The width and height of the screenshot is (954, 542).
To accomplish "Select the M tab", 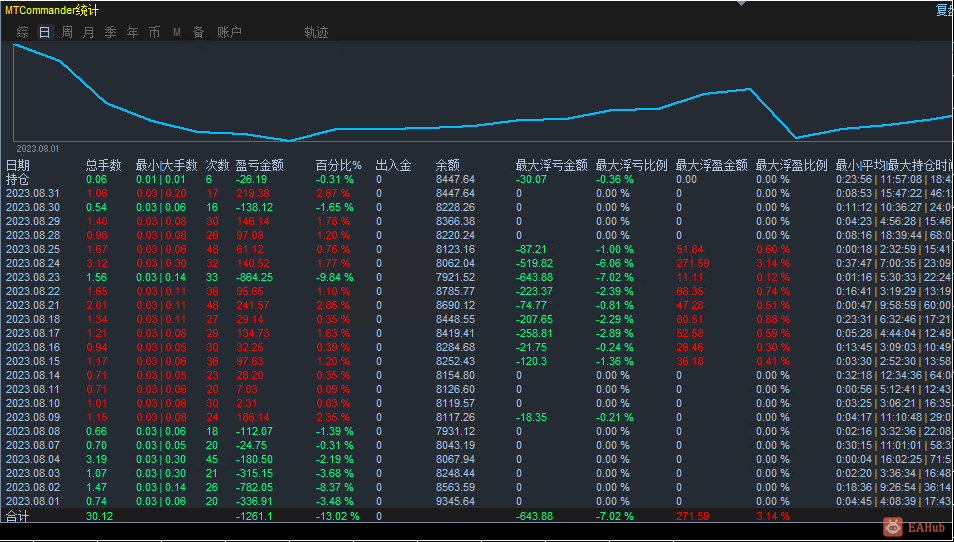I will [x=177, y=32].
